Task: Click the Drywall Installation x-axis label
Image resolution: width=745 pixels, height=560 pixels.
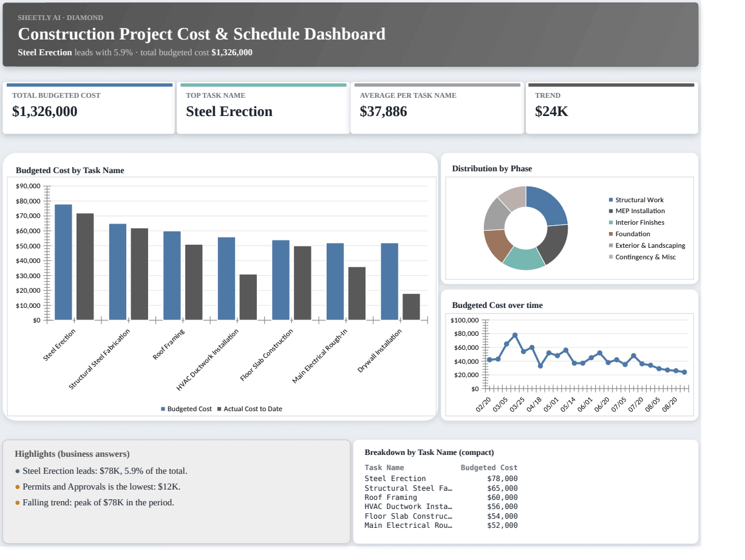Action: 379,350
